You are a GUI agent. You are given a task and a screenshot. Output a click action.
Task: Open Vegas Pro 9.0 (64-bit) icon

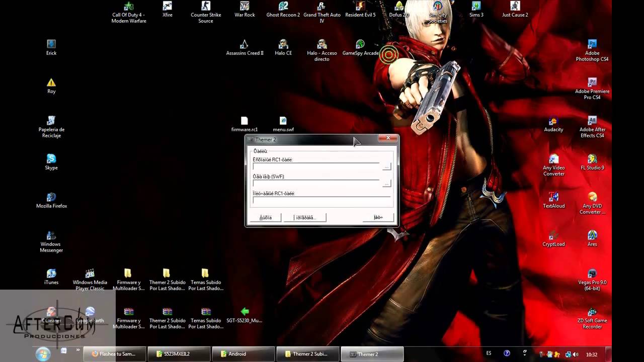[592, 280]
